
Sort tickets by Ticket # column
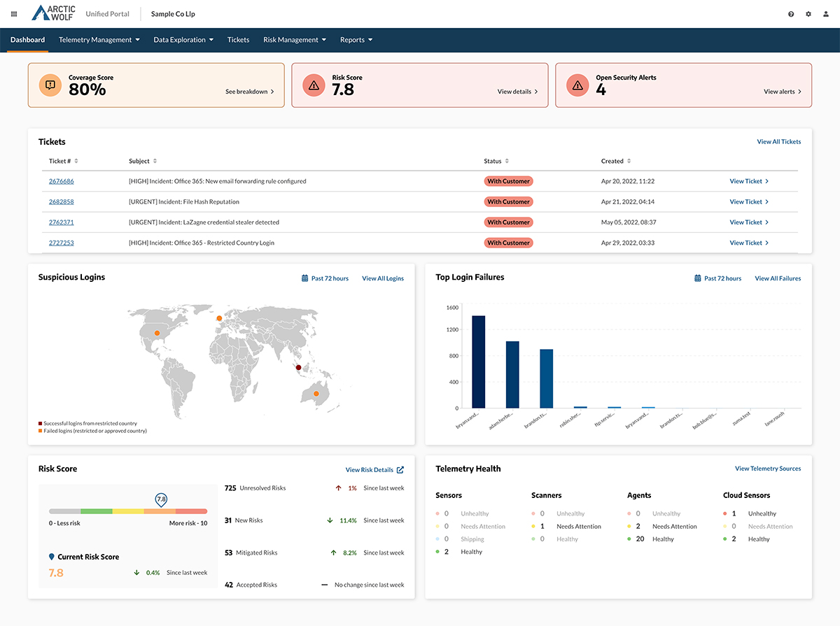pyautogui.click(x=76, y=161)
